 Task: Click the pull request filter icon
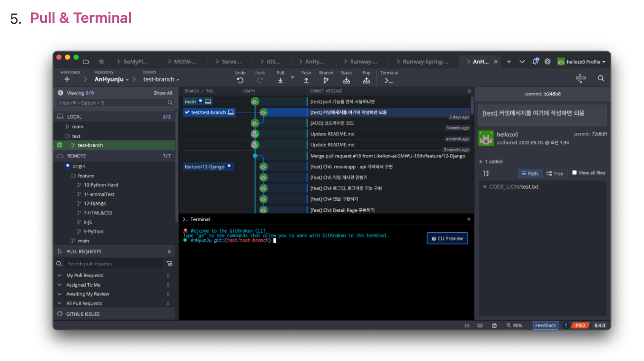coord(169,264)
